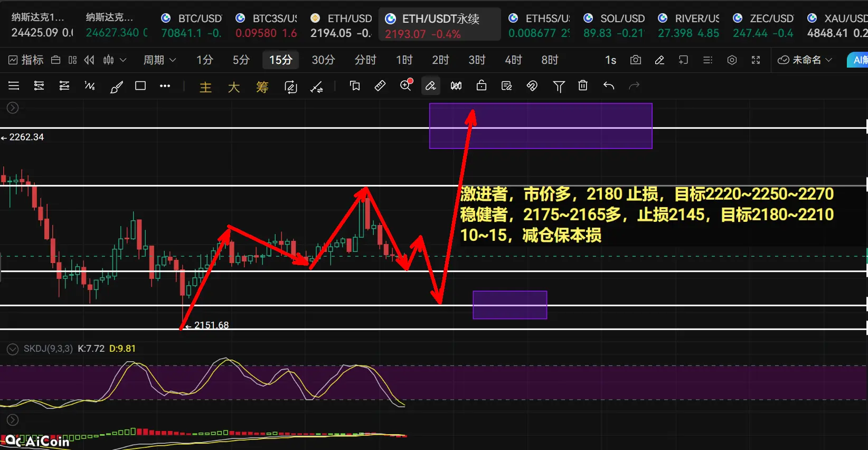Viewport: 868px width, 450px height.
Task: Click the bookmark flag icon
Action: pyautogui.click(x=355, y=86)
